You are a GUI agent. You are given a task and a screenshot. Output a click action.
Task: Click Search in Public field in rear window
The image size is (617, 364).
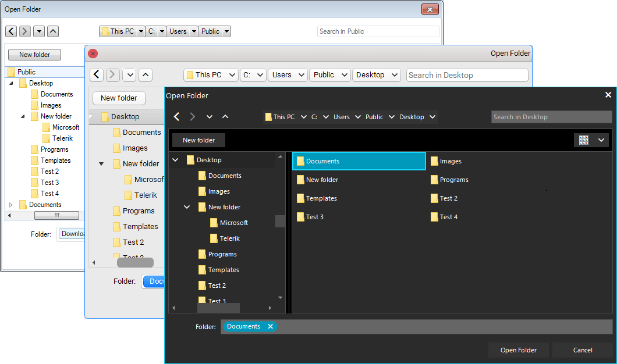click(378, 31)
